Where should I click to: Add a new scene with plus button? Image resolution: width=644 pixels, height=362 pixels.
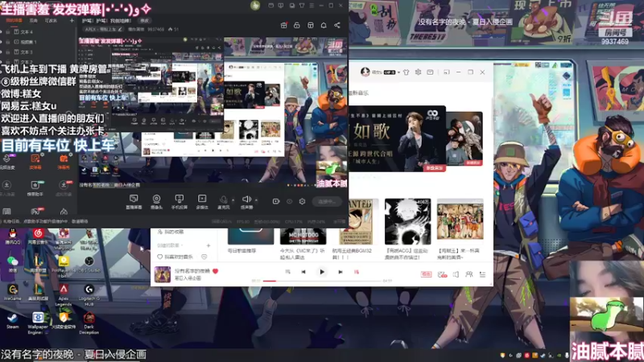72,21
